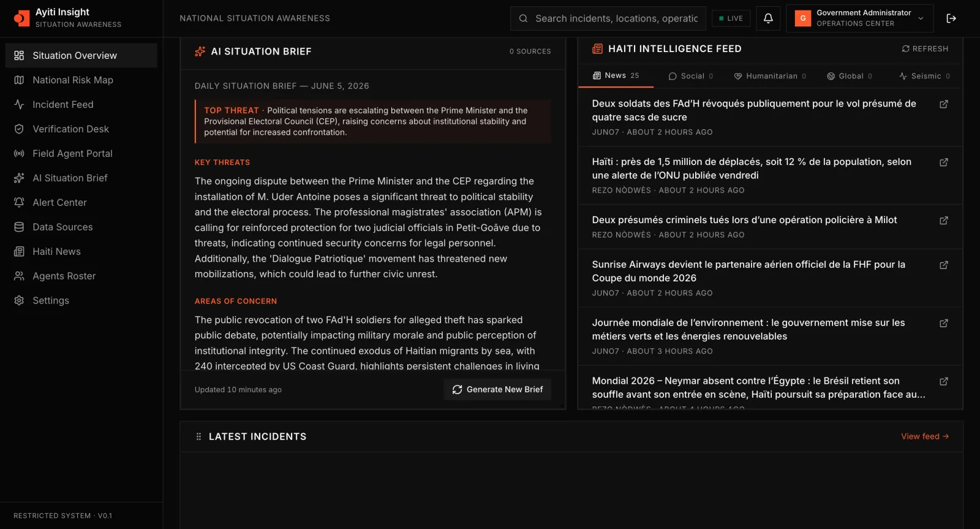
Task: Open external link for Journée mondiale de l'environnement article
Action: (x=944, y=323)
